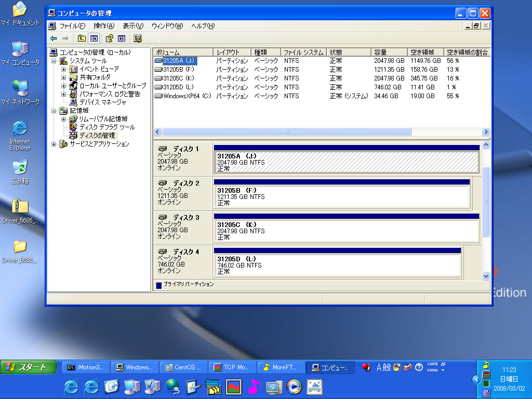
Task: Click the Up One Level folder icon
Action: pyautogui.click(x=82, y=38)
